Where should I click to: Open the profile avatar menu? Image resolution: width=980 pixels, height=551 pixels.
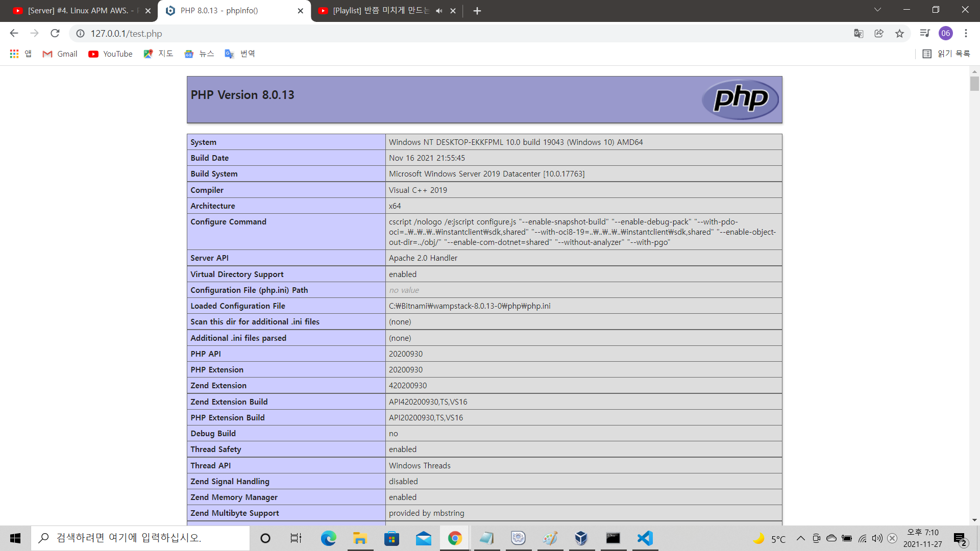[x=945, y=33]
